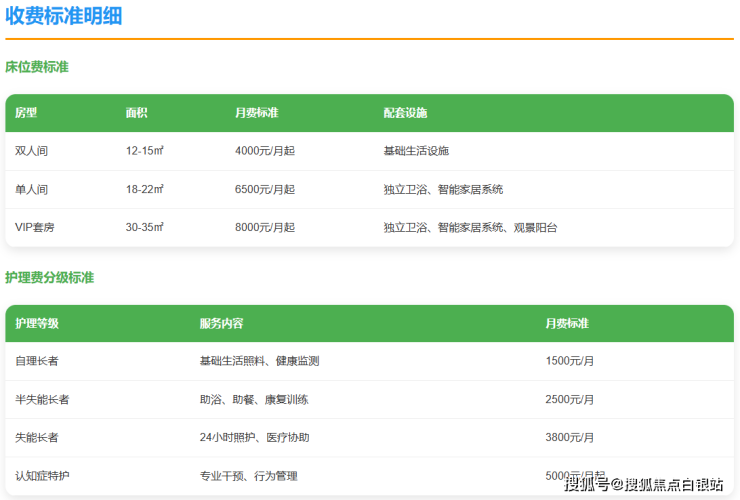Viewport: 740px width, 500px height.
Task: Click the facilities cell mentioning 观景阳台
Action: pos(470,227)
